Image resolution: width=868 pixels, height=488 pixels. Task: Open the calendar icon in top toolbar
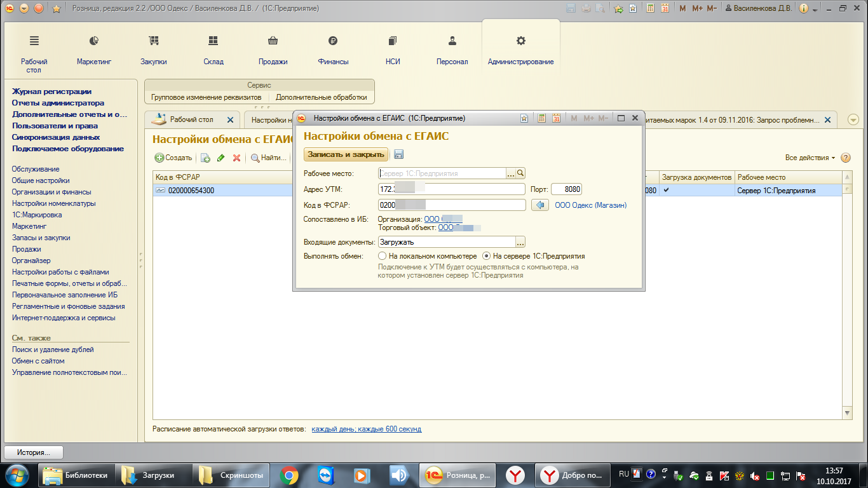[665, 9]
